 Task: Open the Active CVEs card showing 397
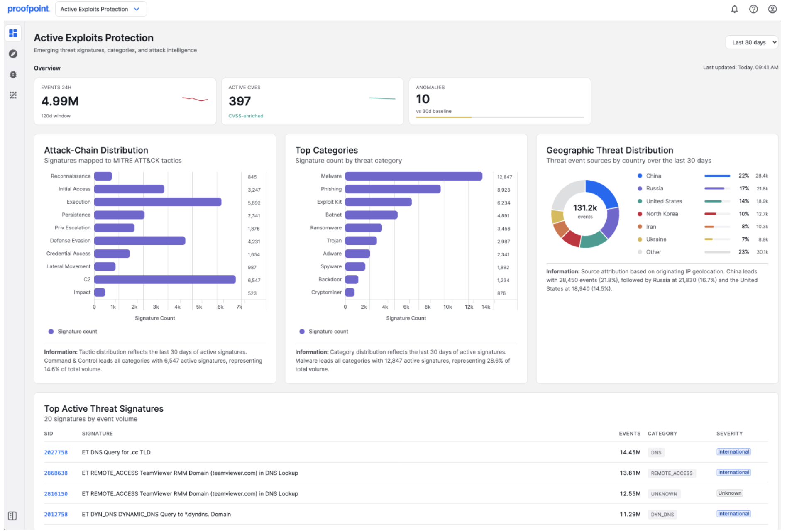[x=312, y=101]
